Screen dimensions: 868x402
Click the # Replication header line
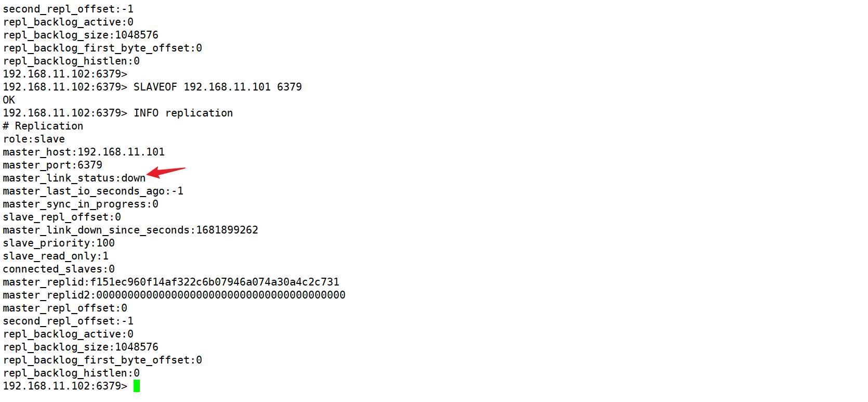43,126
